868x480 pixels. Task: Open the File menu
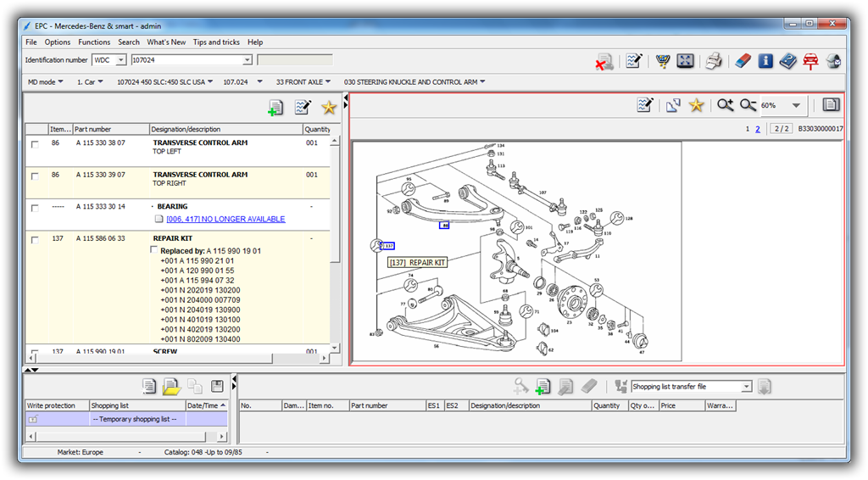[31, 42]
